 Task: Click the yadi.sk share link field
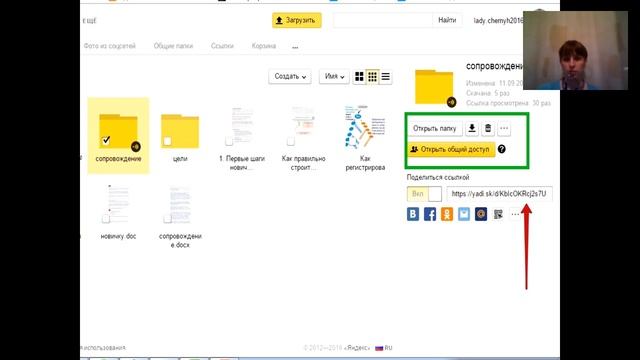(x=499, y=194)
